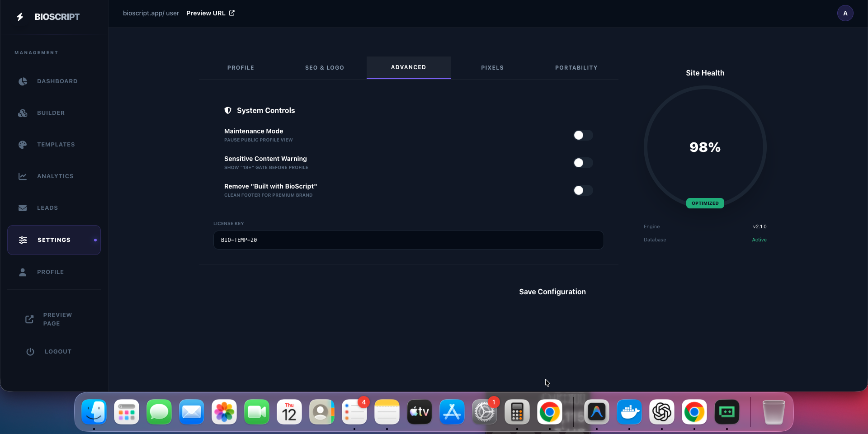Switch to the Pixels tab

click(x=492, y=67)
